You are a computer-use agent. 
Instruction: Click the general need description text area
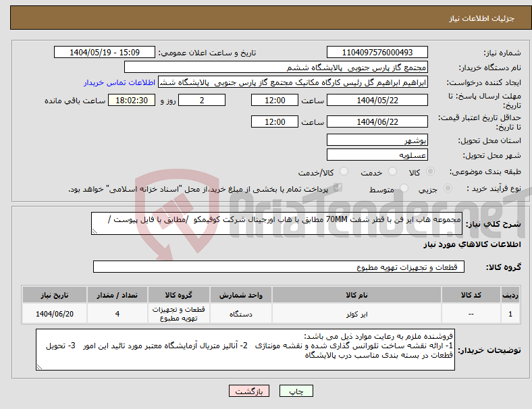(x=277, y=223)
